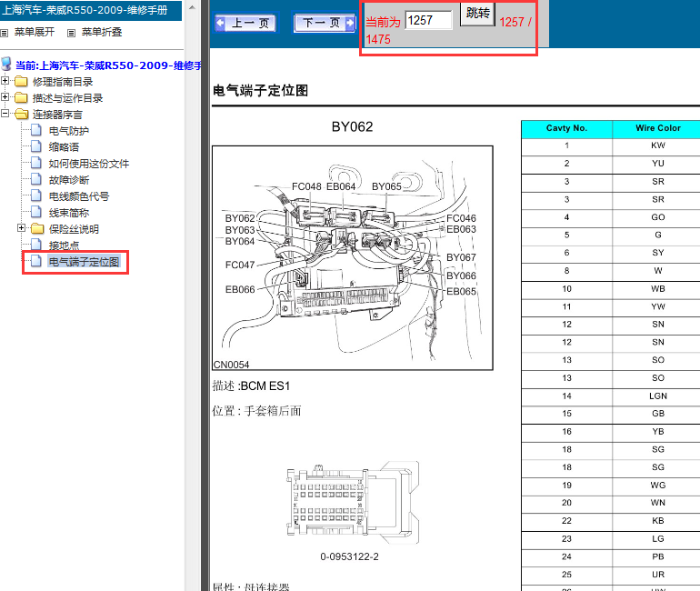
Task: Click the 0-0953122-2 connector face drawing
Action: pyautogui.click(x=353, y=503)
